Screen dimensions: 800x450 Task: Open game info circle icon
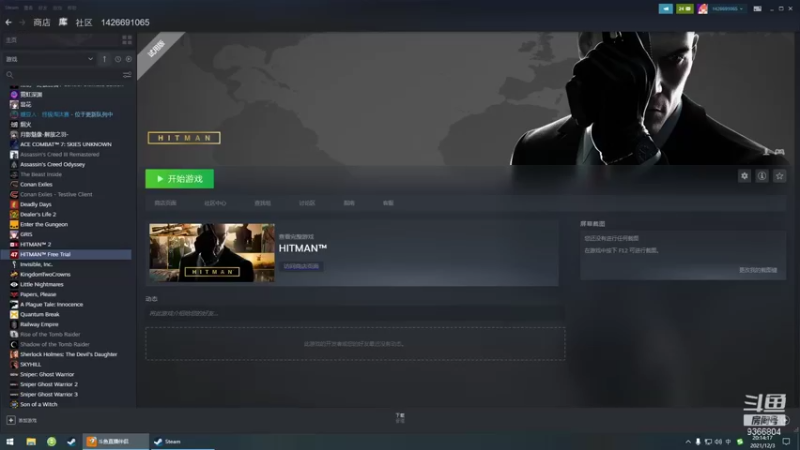pos(762,176)
